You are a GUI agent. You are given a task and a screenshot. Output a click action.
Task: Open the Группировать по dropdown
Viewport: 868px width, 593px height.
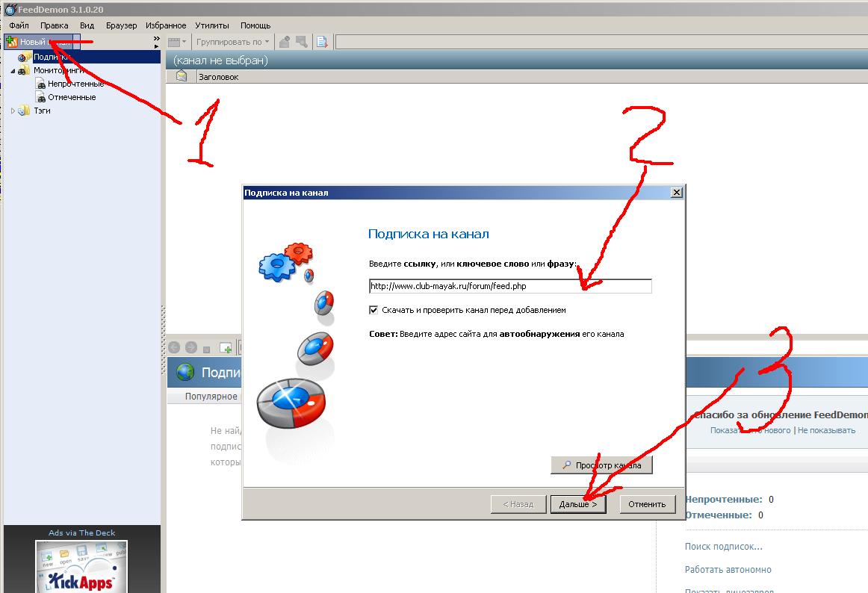[232, 42]
